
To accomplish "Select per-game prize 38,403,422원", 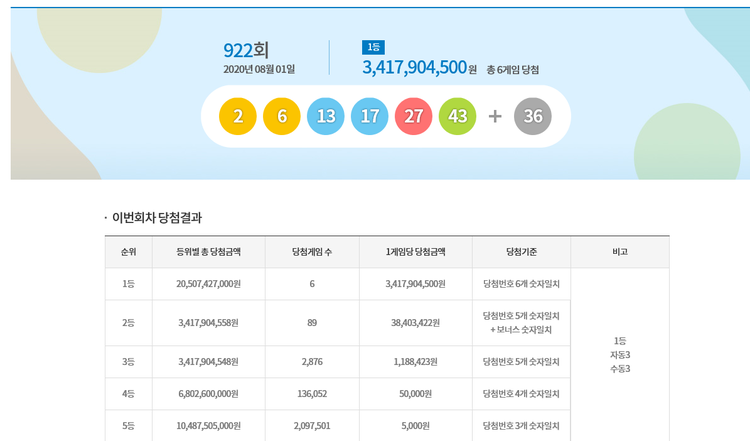I will click(x=416, y=323).
